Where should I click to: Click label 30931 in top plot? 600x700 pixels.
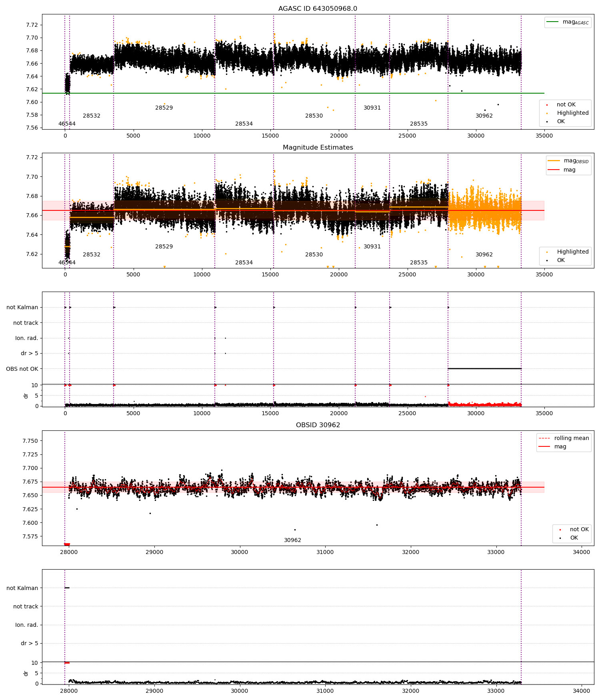tap(372, 108)
